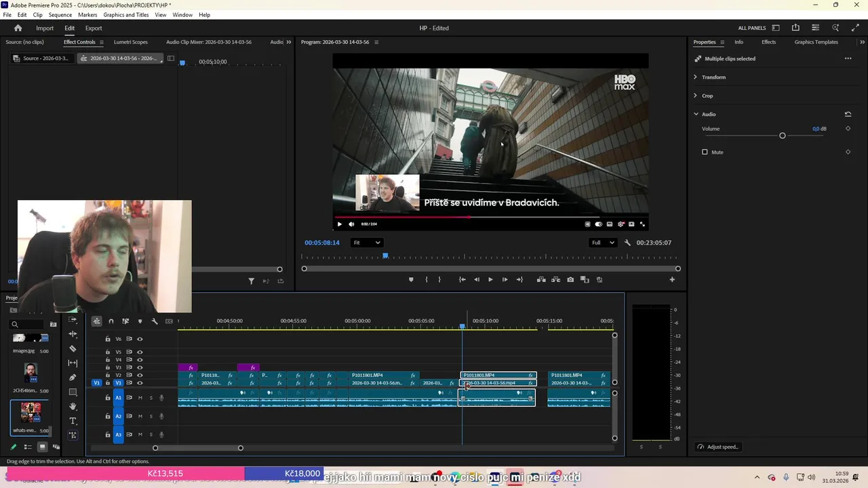Lock track V2
Image resolution: width=868 pixels, height=488 pixels.
pos(108,375)
